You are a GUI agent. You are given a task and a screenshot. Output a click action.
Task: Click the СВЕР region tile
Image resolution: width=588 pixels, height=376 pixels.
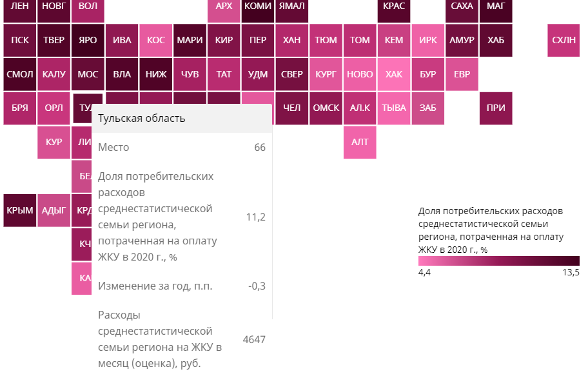[x=291, y=74]
